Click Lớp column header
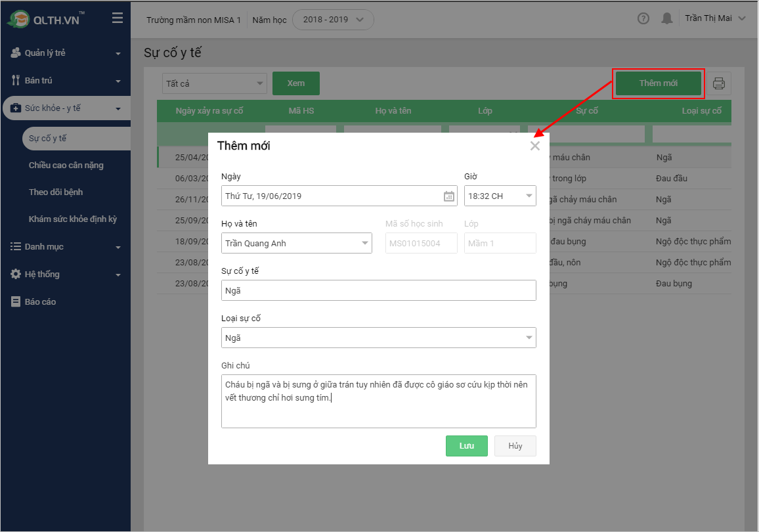Viewport: 759px width, 532px height. 485,111
